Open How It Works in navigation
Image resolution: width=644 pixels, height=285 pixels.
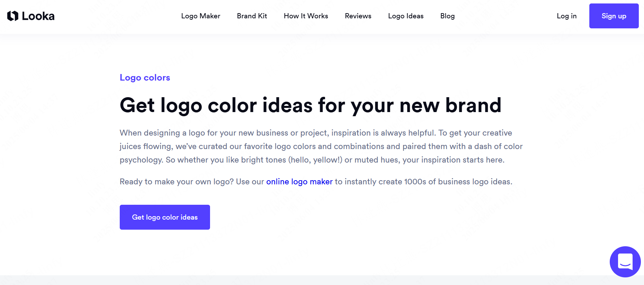point(306,16)
